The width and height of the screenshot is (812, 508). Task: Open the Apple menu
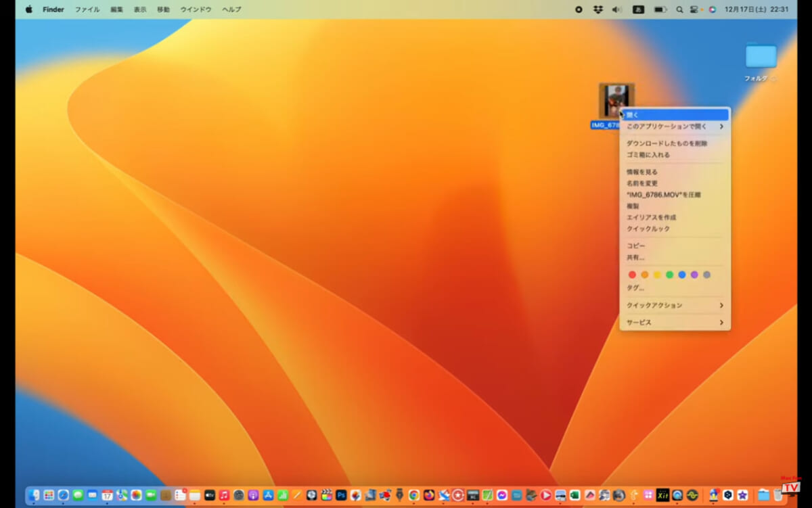coord(28,9)
